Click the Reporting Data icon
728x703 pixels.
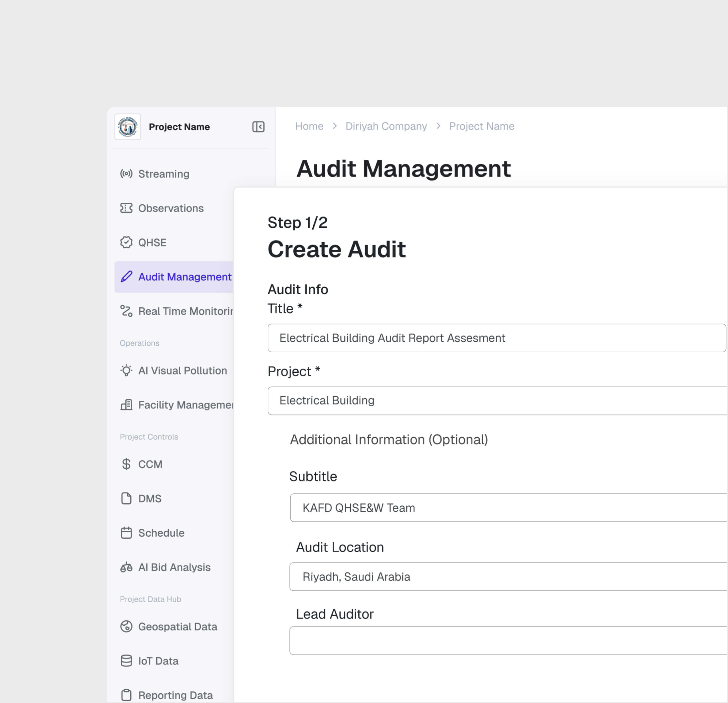(x=126, y=694)
